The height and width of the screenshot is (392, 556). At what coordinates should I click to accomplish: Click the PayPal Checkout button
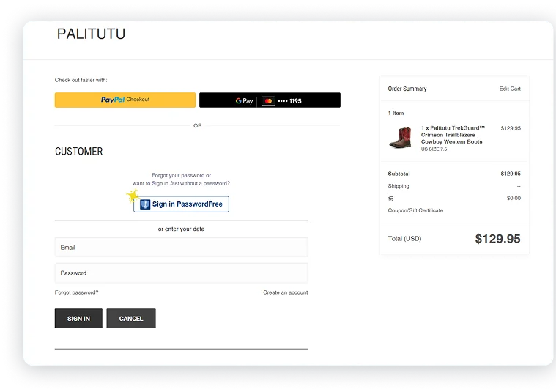tap(125, 100)
